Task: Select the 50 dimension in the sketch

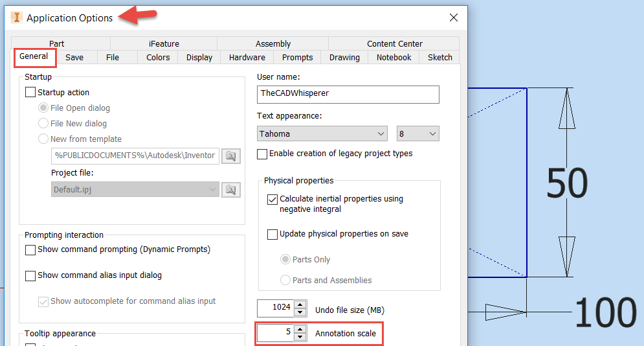Action: tap(567, 183)
